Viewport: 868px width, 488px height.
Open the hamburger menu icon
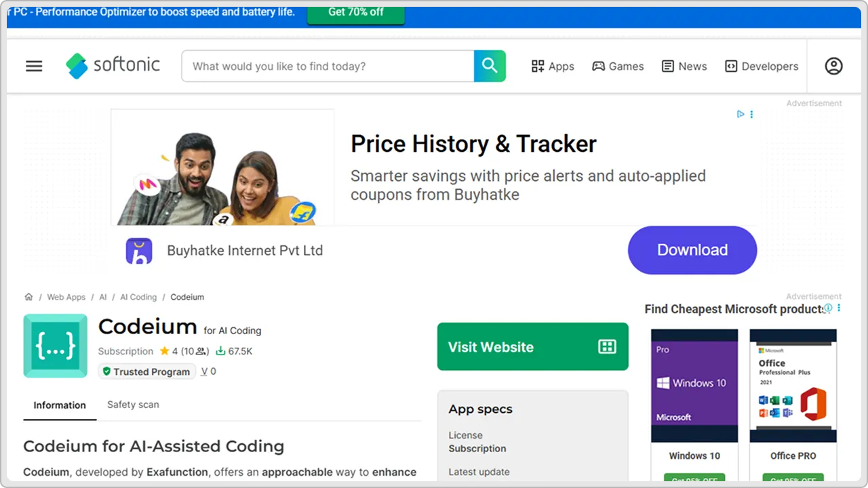coord(34,66)
